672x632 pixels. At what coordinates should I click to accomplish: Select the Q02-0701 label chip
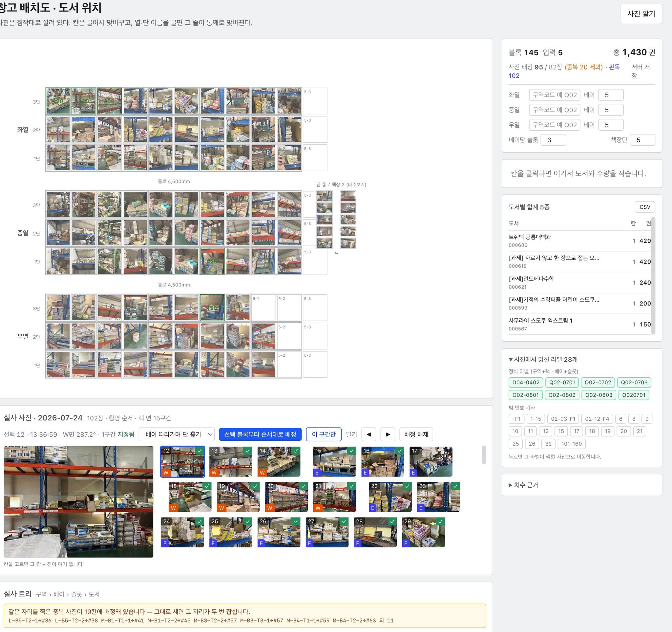click(562, 383)
